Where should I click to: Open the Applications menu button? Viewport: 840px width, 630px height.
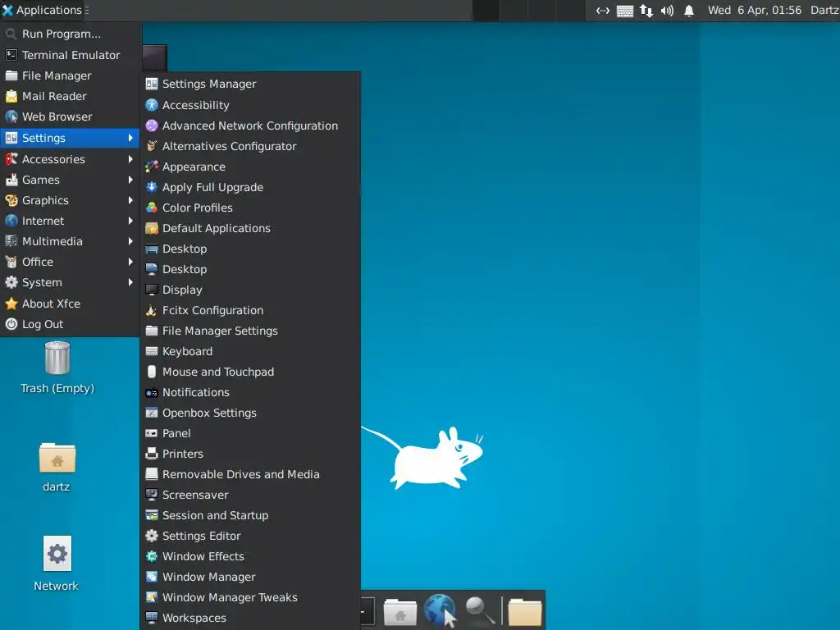coord(43,10)
